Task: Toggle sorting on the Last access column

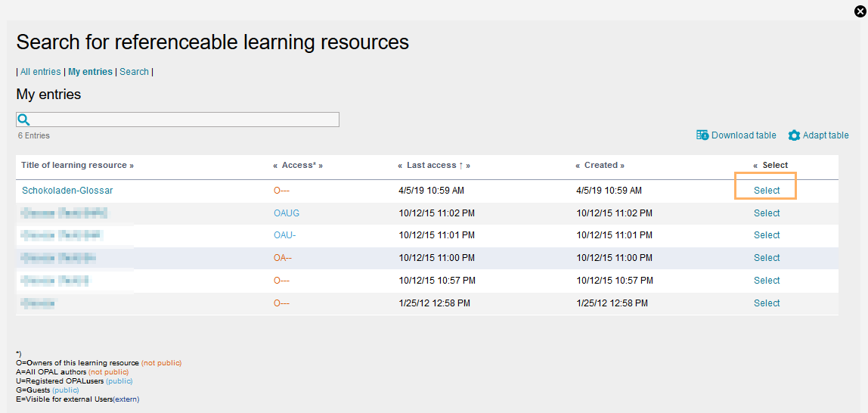Action: tap(433, 165)
